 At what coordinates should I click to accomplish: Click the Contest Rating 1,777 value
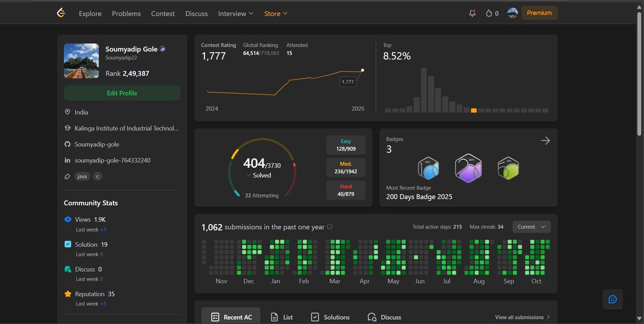click(x=214, y=56)
